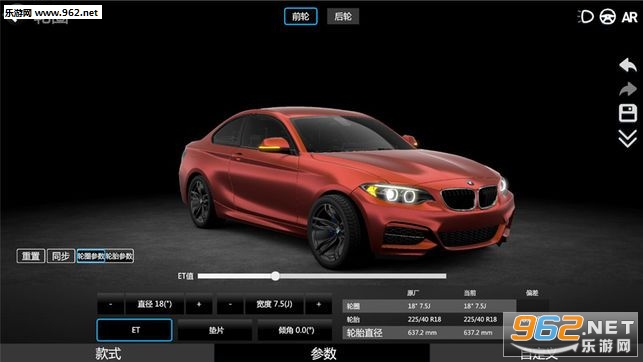Click the 原厂 column header
643x362 pixels.
[413, 293]
